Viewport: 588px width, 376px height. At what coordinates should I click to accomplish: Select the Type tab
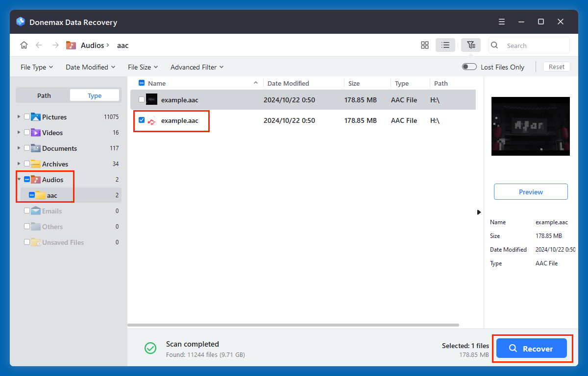[x=94, y=95]
